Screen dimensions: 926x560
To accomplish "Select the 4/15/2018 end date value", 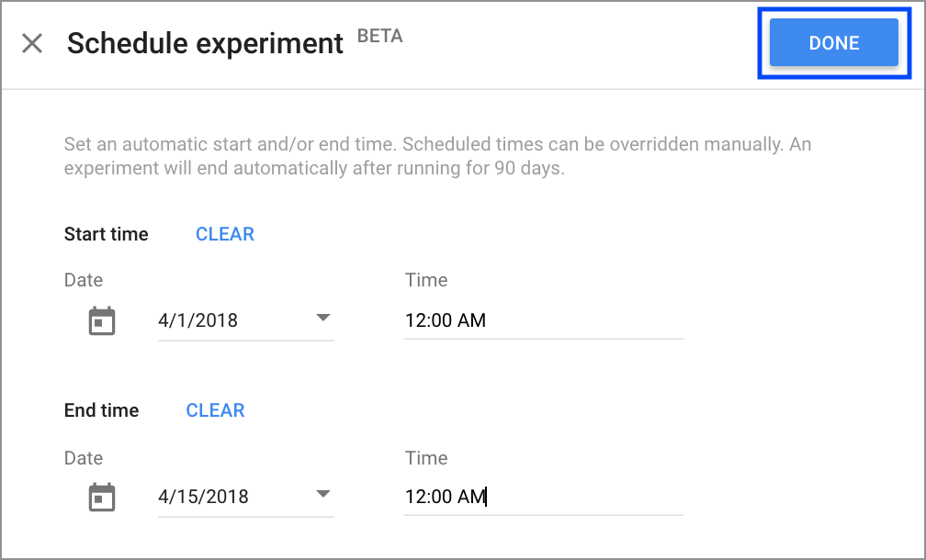I will pyautogui.click(x=204, y=497).
